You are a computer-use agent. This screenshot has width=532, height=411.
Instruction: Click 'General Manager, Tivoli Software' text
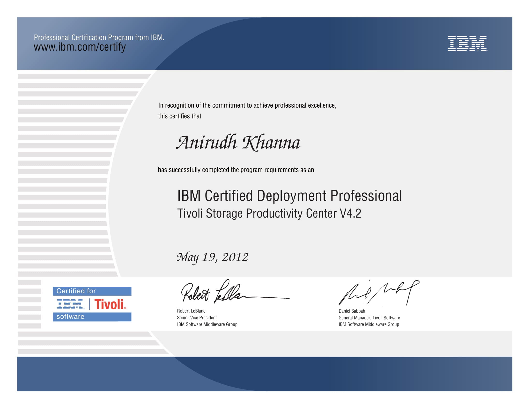369,318
